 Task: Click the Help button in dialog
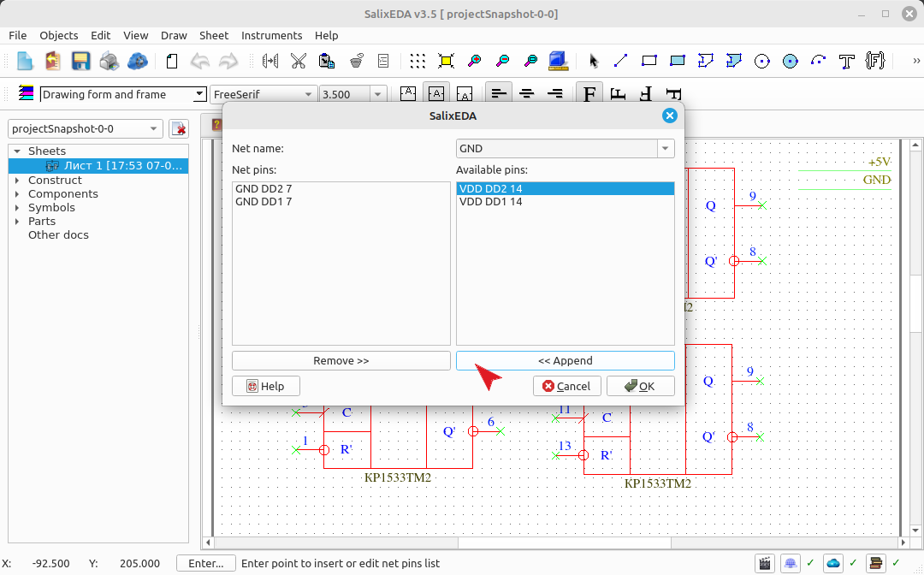[266, 386]
